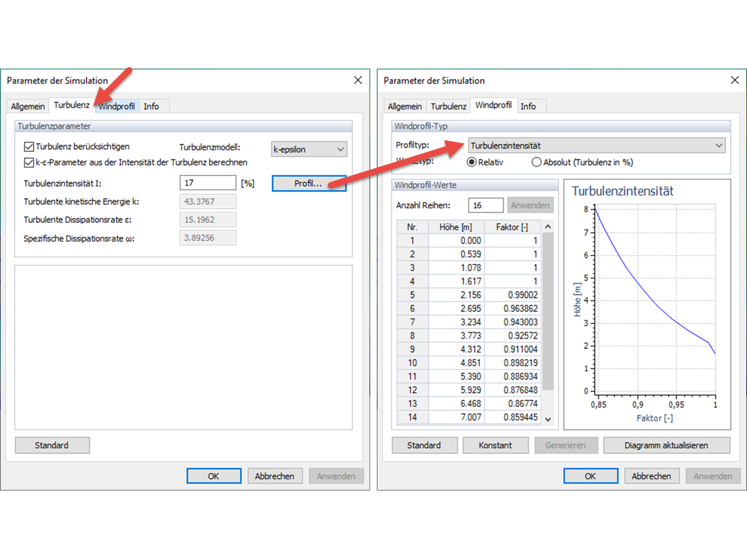Image resolution: width=747 pixels, height=560 pixels.
Task: Click Diagramm aktualisieren to refresh the chart
Action: point(666,445)
